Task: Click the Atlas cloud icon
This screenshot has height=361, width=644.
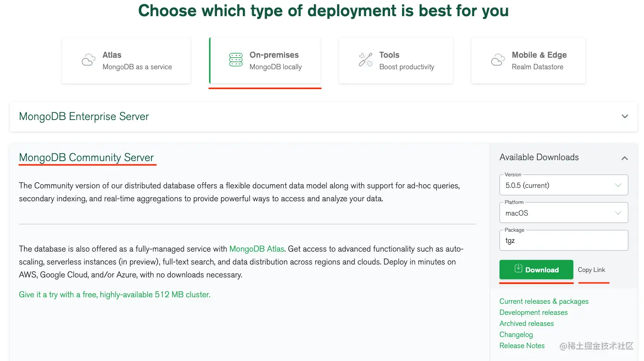Action: click(88, 60)
